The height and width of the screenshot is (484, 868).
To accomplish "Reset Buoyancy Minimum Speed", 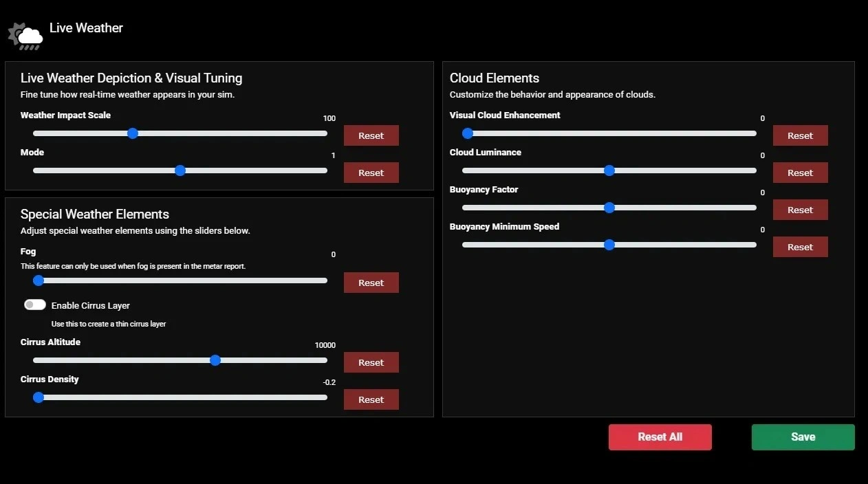I will click(x=800, y=247).
